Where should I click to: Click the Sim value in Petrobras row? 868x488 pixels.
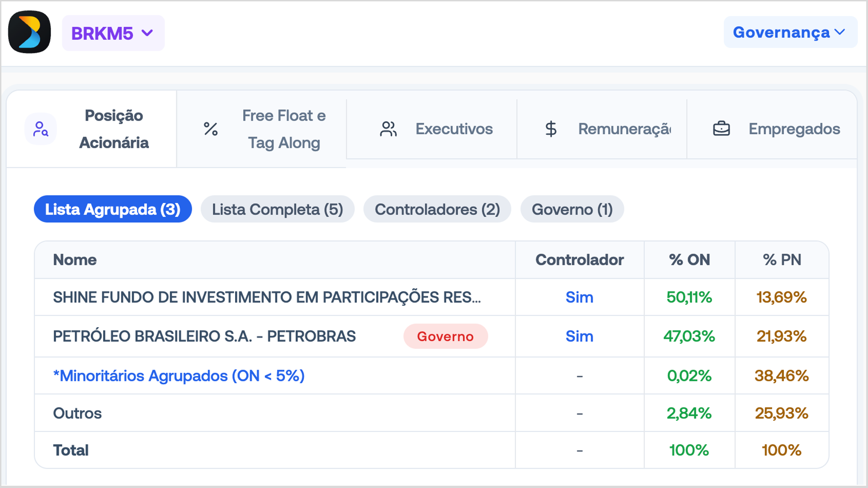[579, 336]
